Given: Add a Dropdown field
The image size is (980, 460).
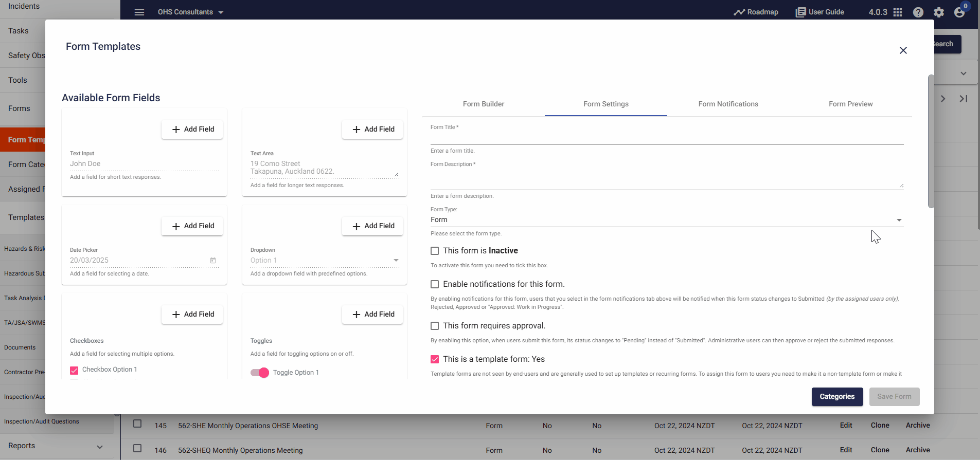Looking at the screenshot, I should coord(372,226).
